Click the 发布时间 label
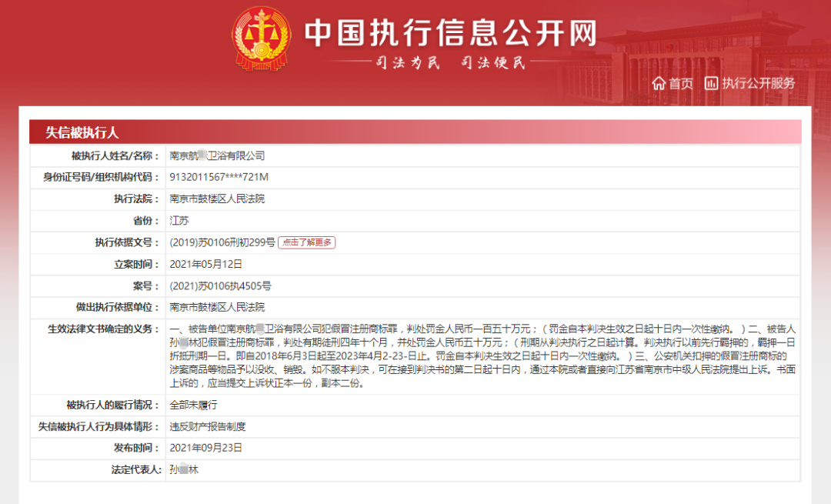This screenshot has width=831, height=504. point(136,449)
